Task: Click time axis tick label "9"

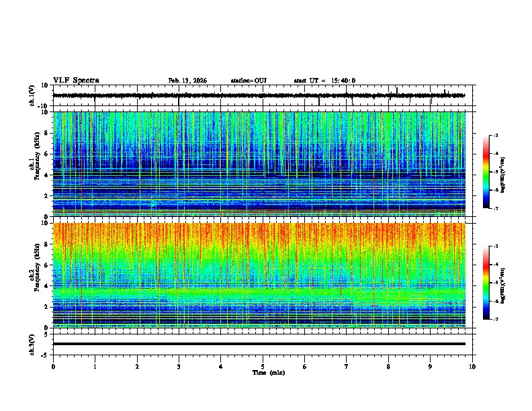Action: 430,367
